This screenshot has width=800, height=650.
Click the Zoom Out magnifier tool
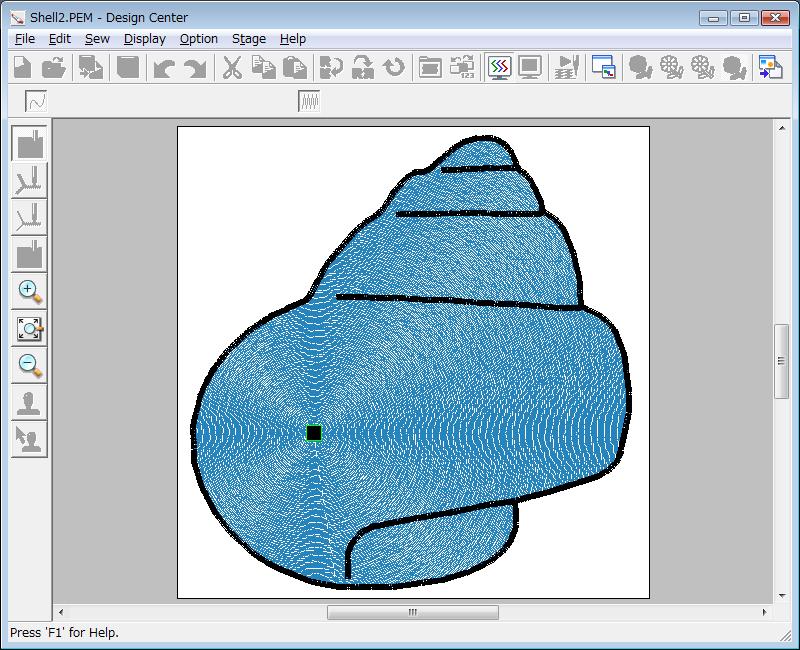(x=30, y=365)
